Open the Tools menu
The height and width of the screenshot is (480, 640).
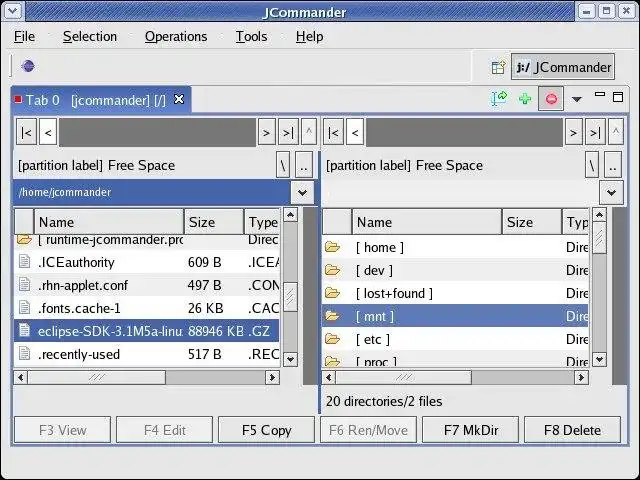pyautogui.click(x=251, y=36)
